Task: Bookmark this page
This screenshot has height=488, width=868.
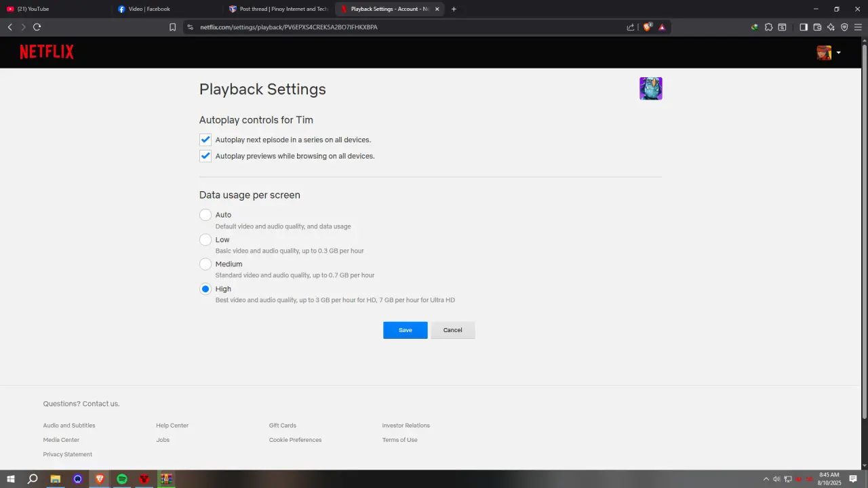Action: 172,27
